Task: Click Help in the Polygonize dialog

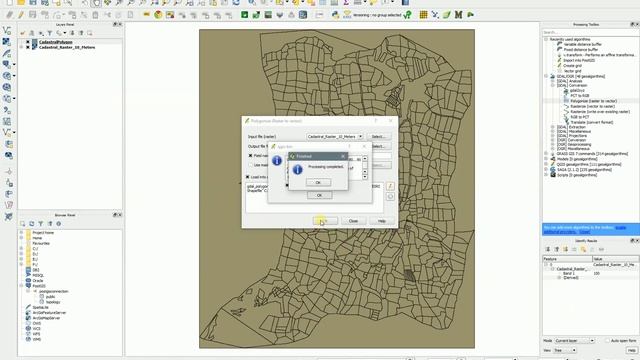Action: [381, 221]
